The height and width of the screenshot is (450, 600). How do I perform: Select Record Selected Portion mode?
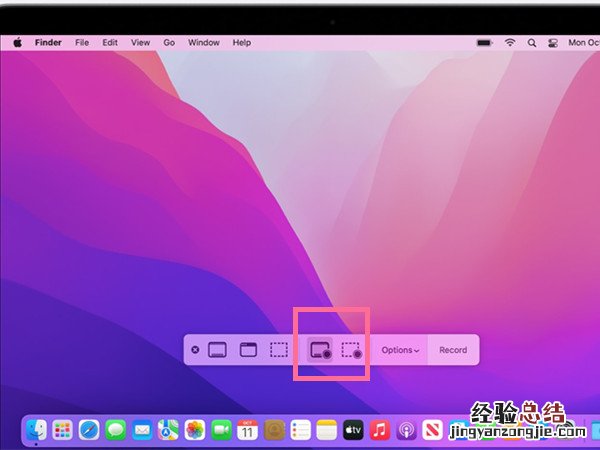(351, 350)
